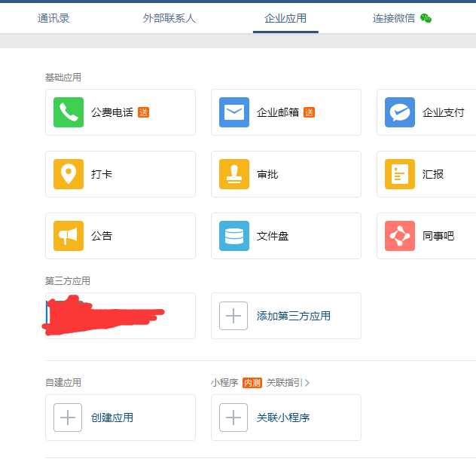
Task: Click the 第三方应用 section heading
Action: pyautogui.click(x=67, y=280)
